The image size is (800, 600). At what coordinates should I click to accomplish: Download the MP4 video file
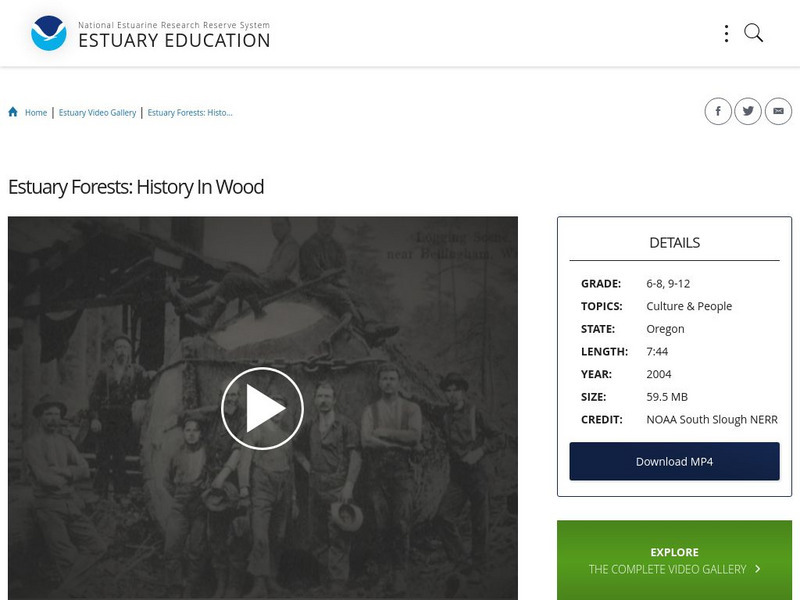[x=674, y=461]
